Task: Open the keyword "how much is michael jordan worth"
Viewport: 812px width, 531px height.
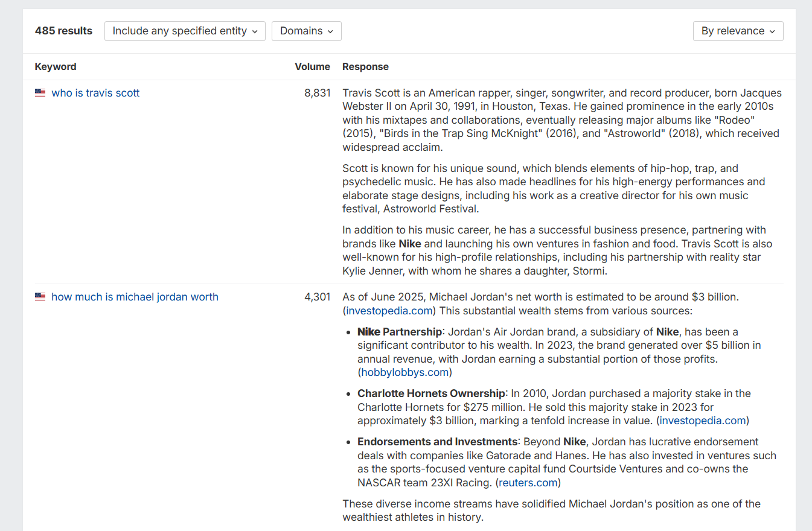Action: tap(135, 296)
